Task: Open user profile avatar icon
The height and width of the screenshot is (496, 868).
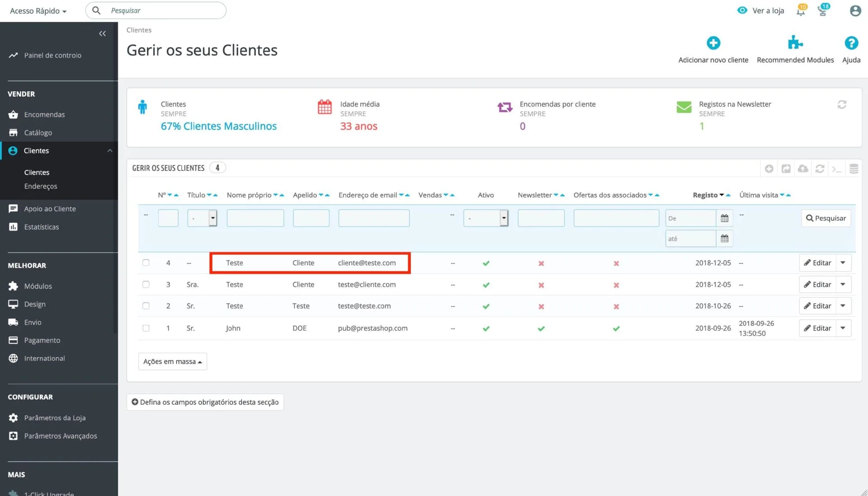Action: pos(855,11)
